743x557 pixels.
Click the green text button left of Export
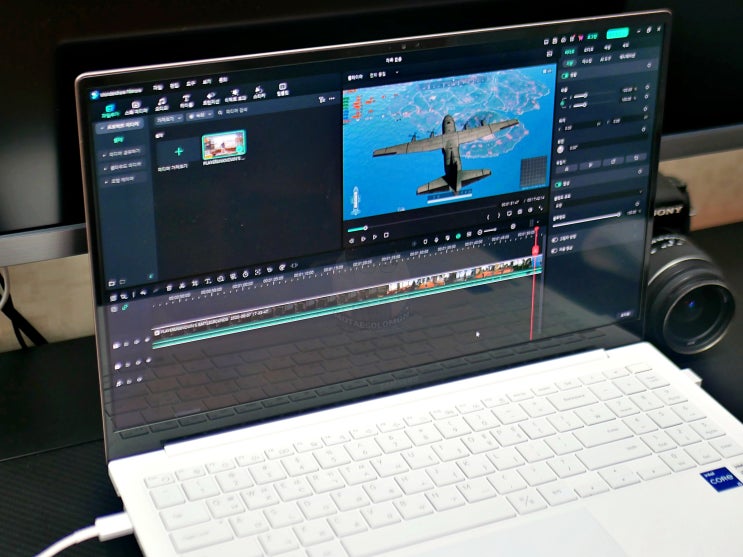tap(592, 36)
